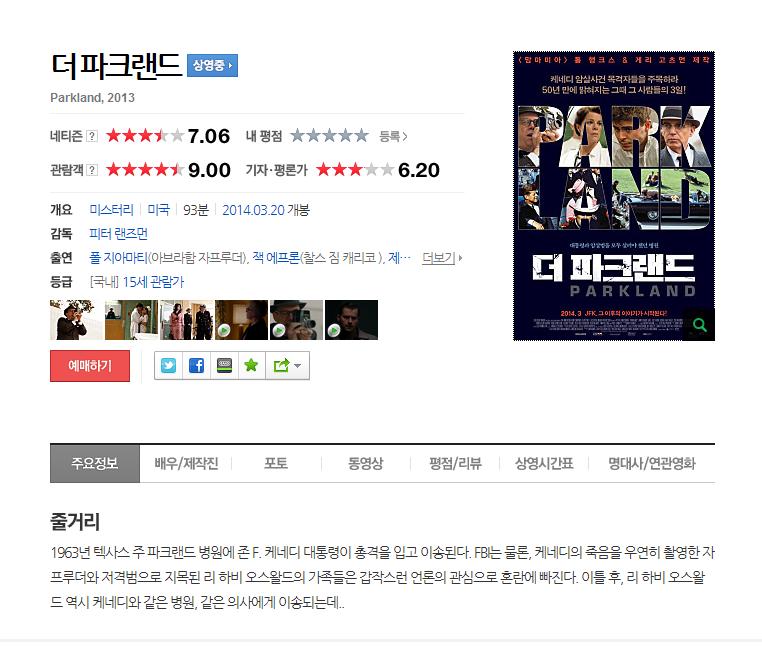Expand cast list with 더보기

(x=441, y=258)
